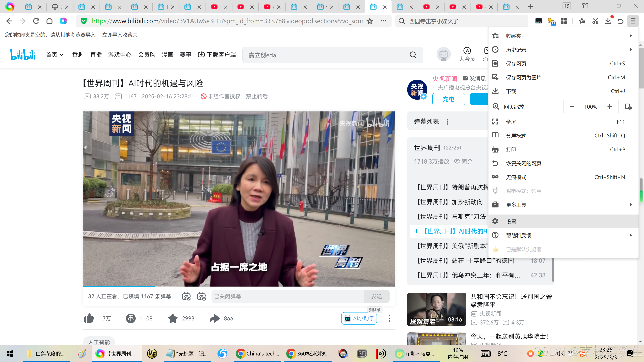Open the browser extensions grid icon
This screenshot has height=362, width=644.
tap(564, 21)
